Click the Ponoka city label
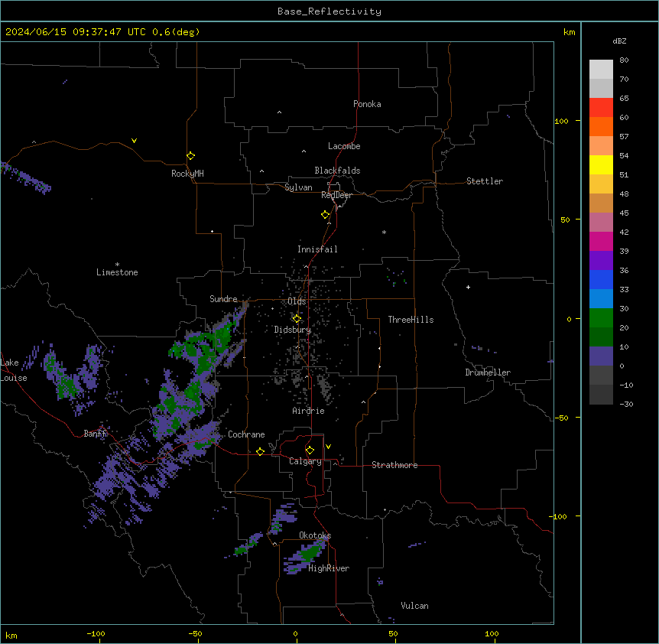The height and width of the screenshot is (644, 659). (x=367, y=104)
